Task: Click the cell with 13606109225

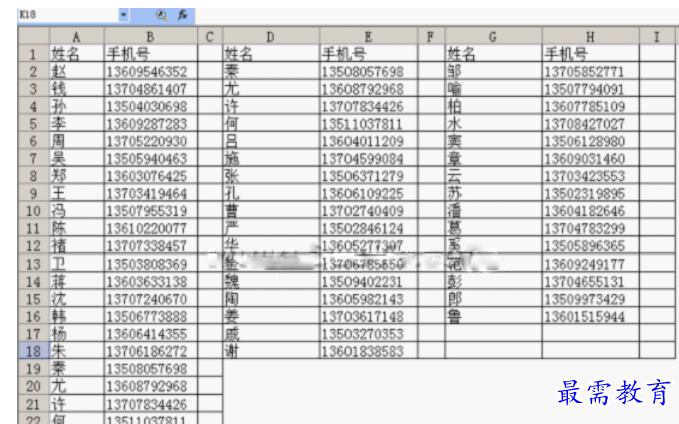Action: (x=369, y=193)
